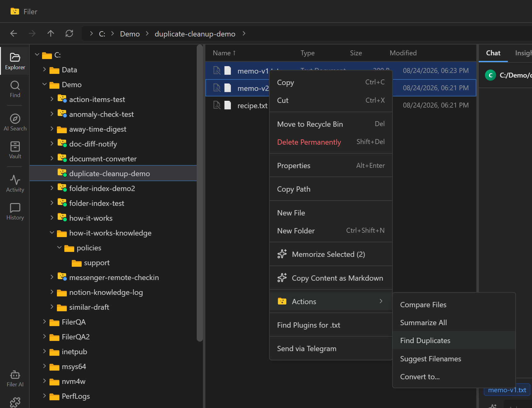The image size is (532, 408).
Task: Open AI Search from the sidebar
Action: (15, 123)
